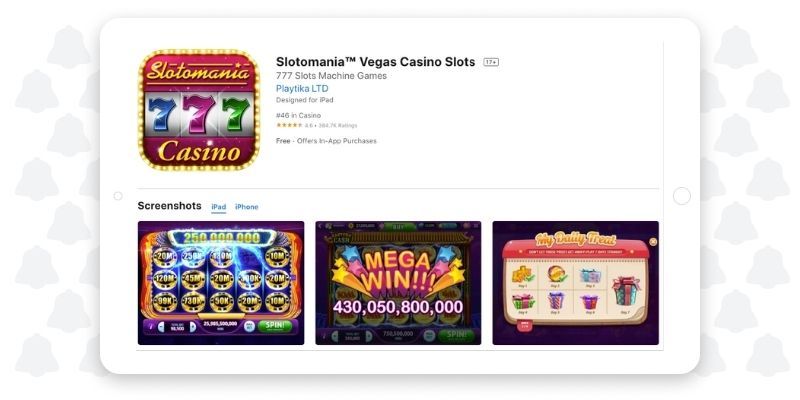800x400 pixels.
Task: Switch to the iPad screenshots tab
Action: (x=218, y=207)
